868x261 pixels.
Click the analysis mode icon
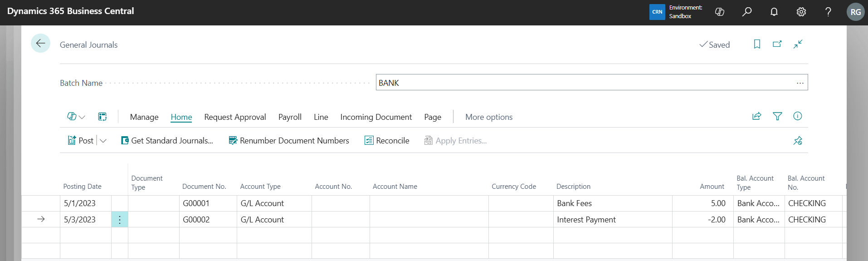(102, 117)
